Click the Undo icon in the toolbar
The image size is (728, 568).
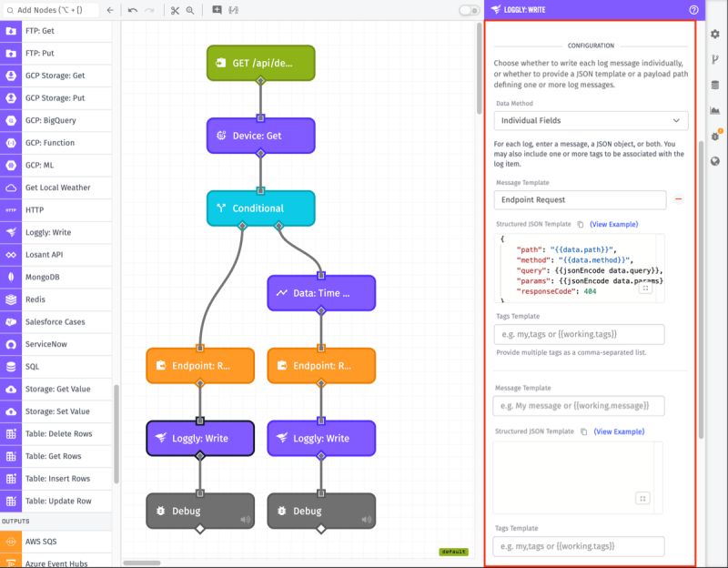tap(133, 10)
